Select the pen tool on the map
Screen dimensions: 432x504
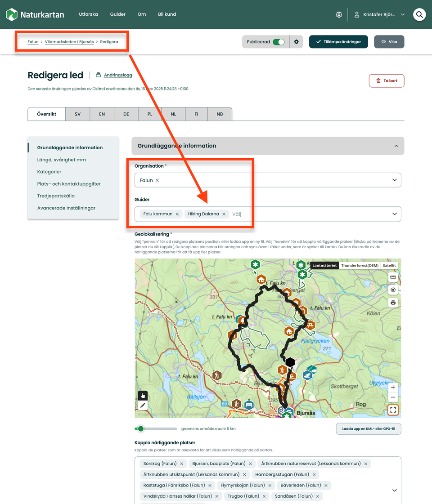click(x=142, y=405)
